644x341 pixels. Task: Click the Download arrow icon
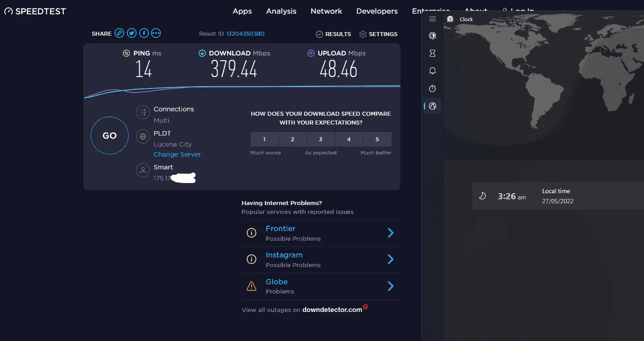[202, 53]
